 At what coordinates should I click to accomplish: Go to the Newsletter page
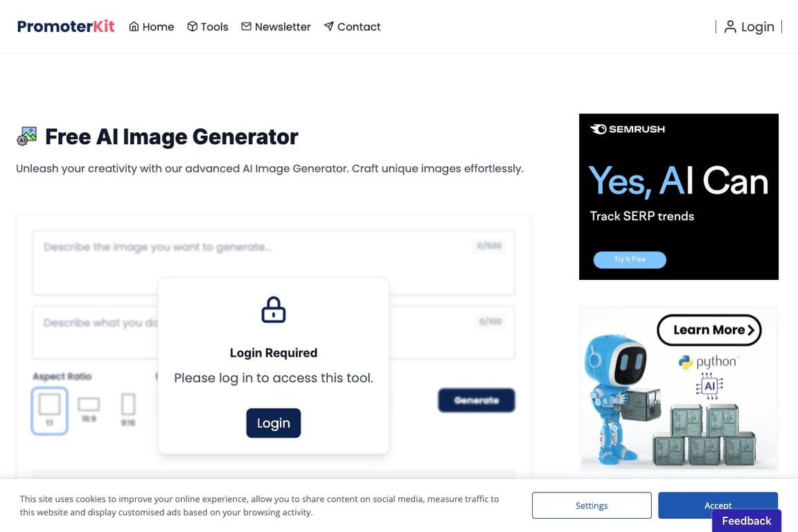tap(276, 26)
